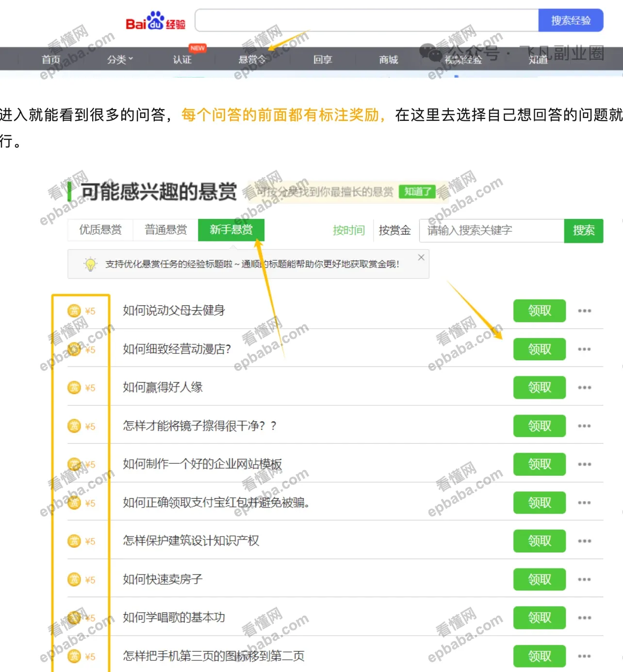Click the 知道了 button
The height and width of the screenshot is (672, 623).
click(x=417, y=192)
